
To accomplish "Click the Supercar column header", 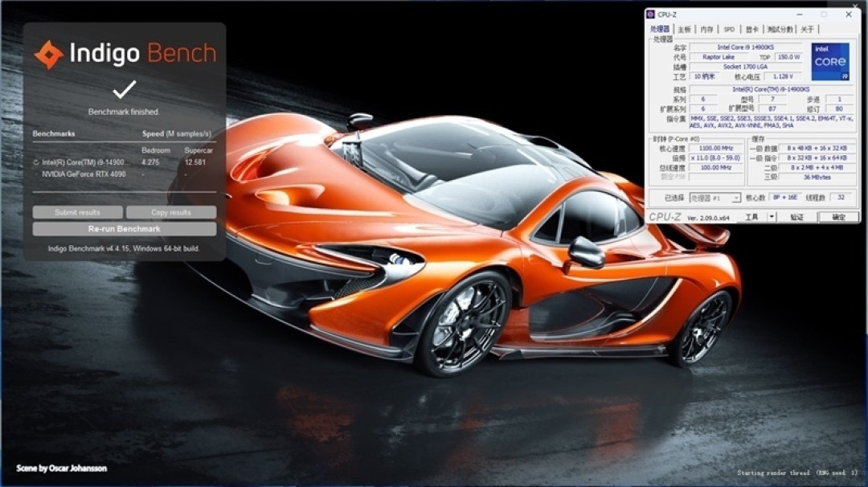I will pos(199,150).
